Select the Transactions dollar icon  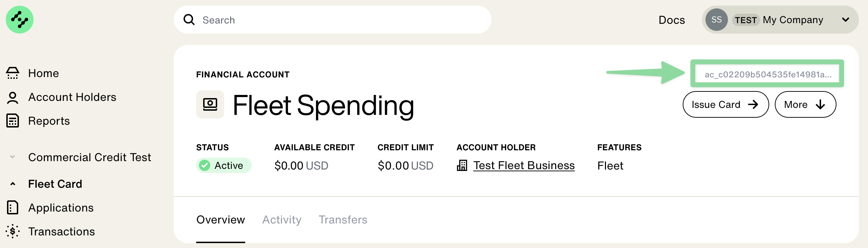tap(13, 231)
